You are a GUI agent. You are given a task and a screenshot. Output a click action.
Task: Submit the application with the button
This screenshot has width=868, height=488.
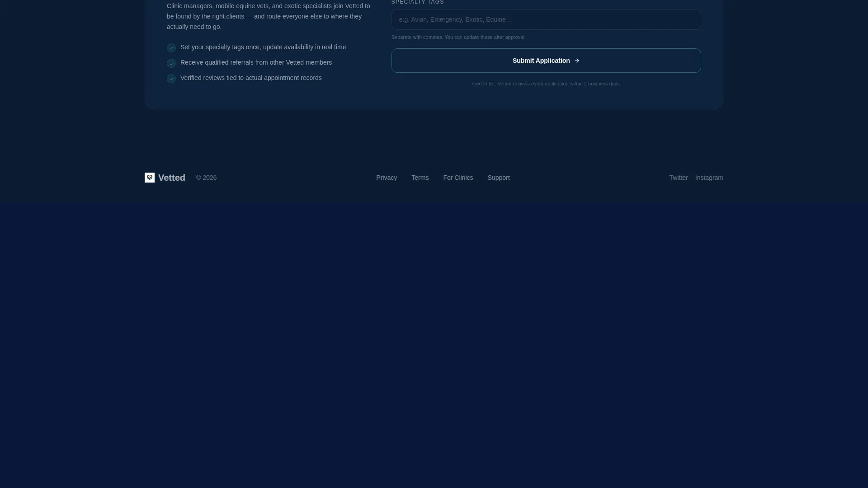click(x=546, y=61)
